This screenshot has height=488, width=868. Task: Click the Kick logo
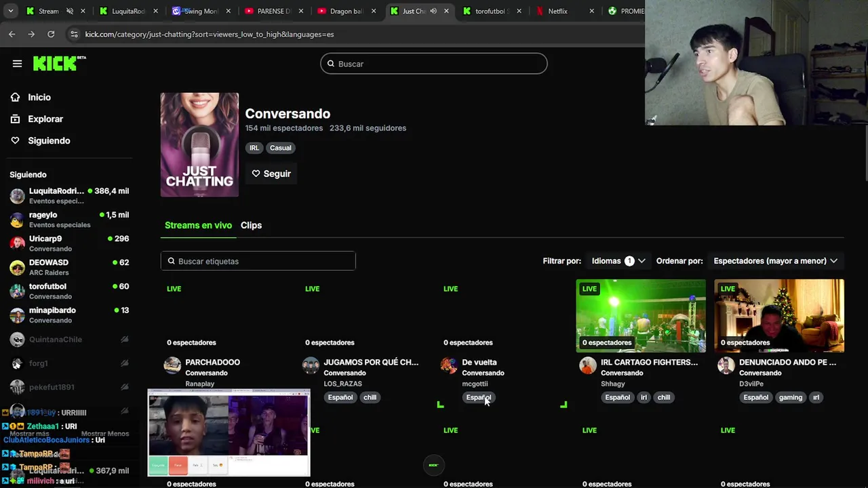[x=59, y=63]
